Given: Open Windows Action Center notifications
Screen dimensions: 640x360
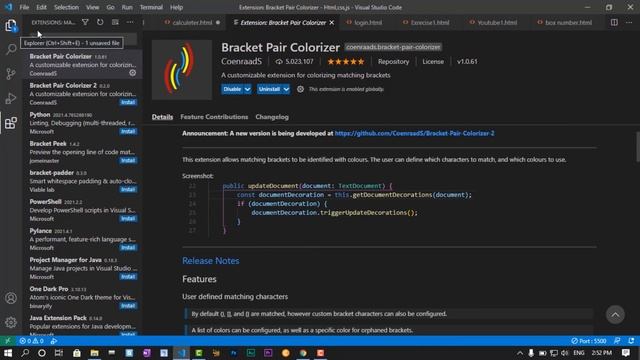Looking at the screenshot, I should point(626,353).
